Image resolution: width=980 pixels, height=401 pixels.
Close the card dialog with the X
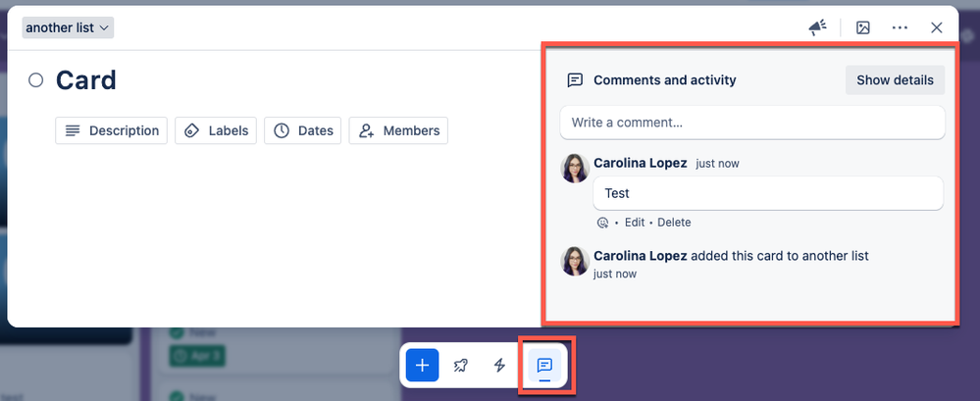point(936,27)
